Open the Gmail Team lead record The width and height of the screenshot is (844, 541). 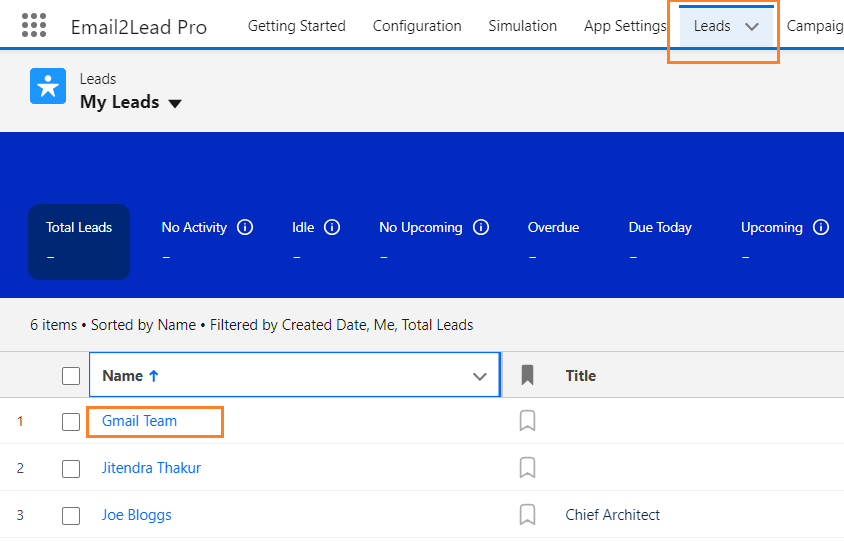tap(139, 421)
